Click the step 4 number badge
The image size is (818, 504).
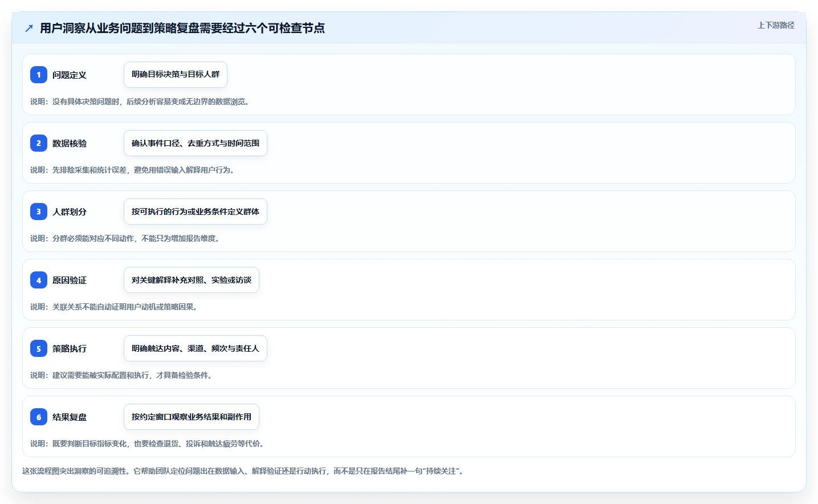(39, 280)
